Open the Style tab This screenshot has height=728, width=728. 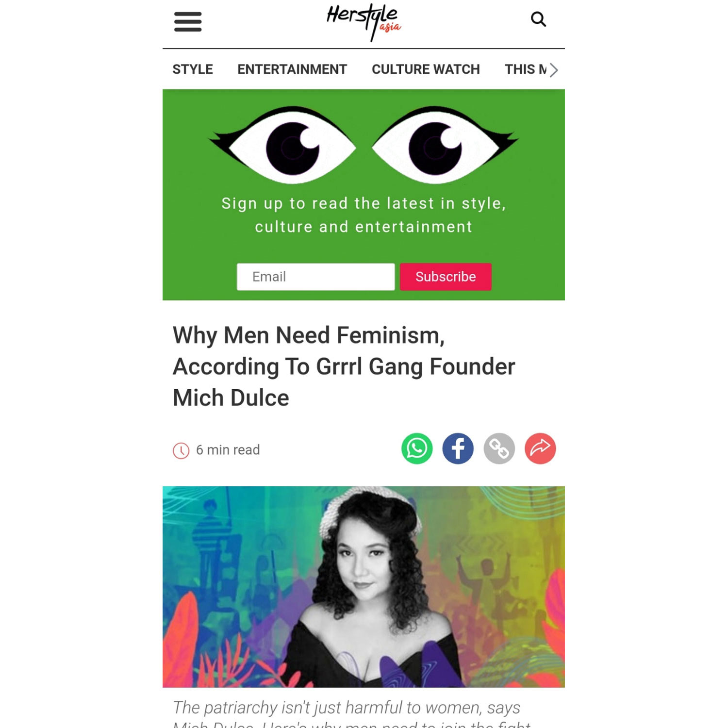193,69
